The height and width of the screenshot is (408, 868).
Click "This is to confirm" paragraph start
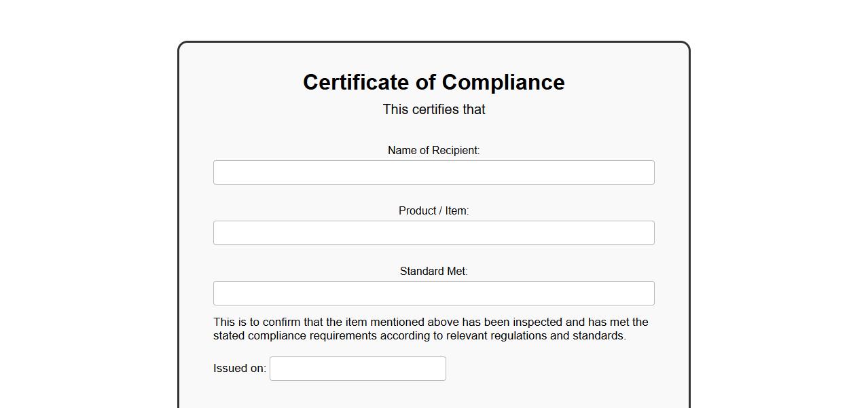257,322
